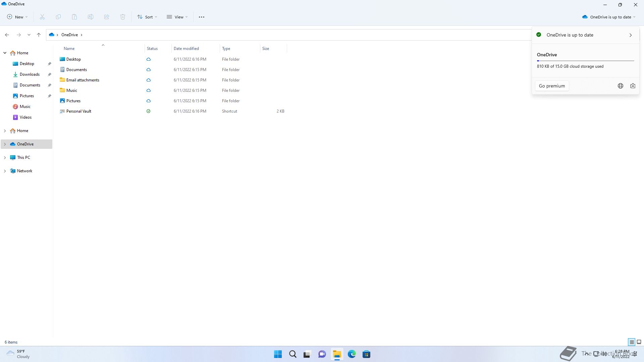
Task: Click OneDrive is up to date toolbar status
Action: 608,17
